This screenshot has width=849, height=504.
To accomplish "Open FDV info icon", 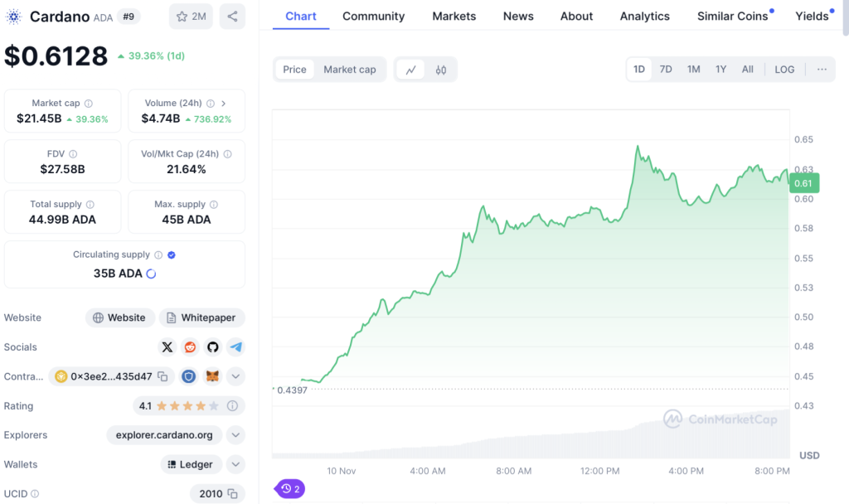I will 73,154.
